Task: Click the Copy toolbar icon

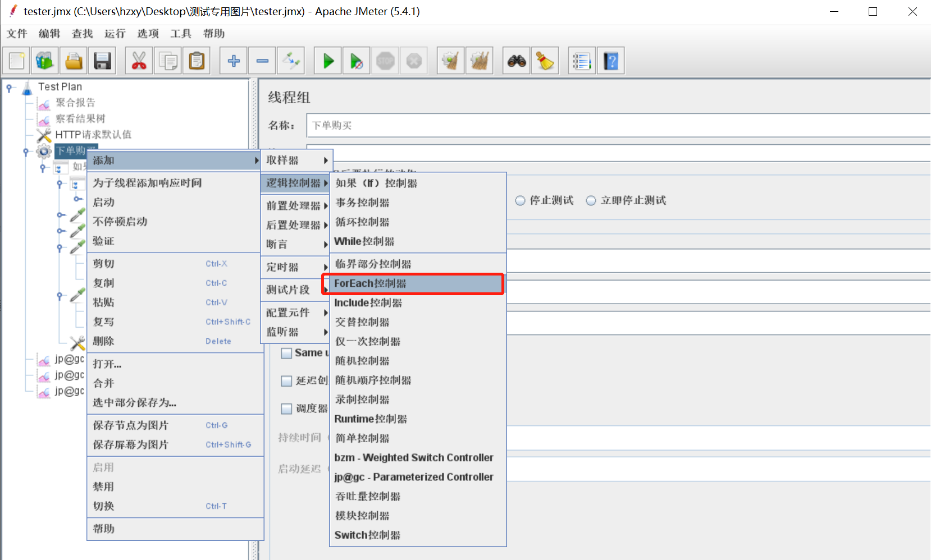Action: (x=168, y=61)
